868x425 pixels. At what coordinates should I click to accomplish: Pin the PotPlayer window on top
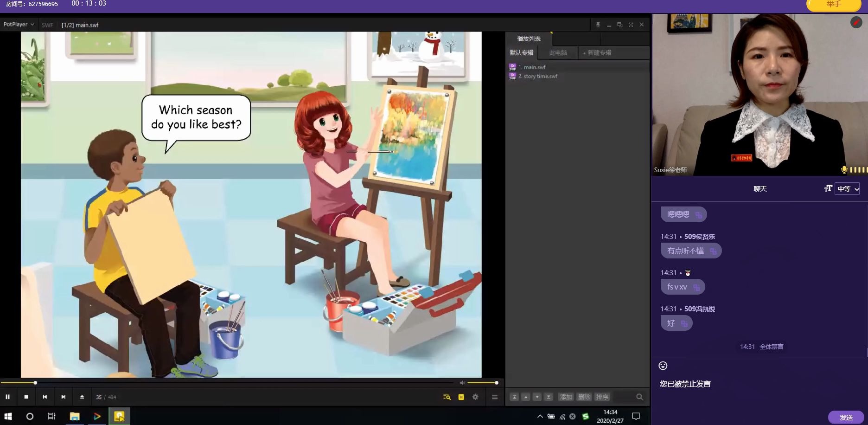click(x=598, y=25)
